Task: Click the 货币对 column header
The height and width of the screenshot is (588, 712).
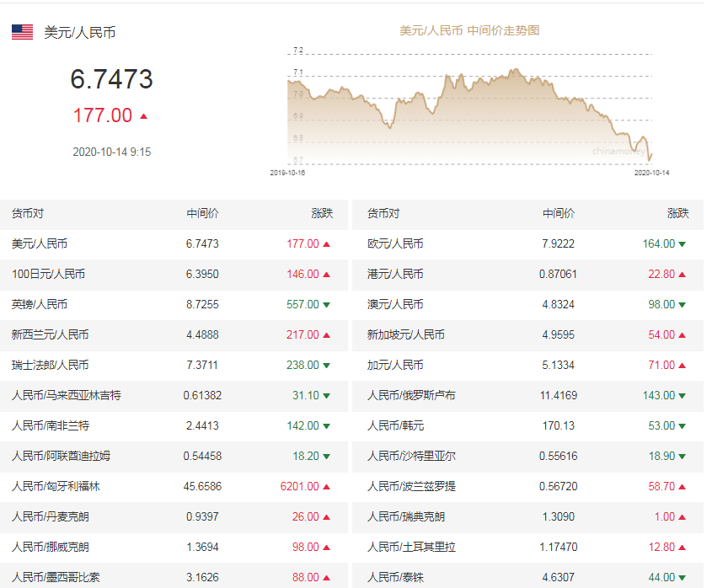Action: (28, 214)
